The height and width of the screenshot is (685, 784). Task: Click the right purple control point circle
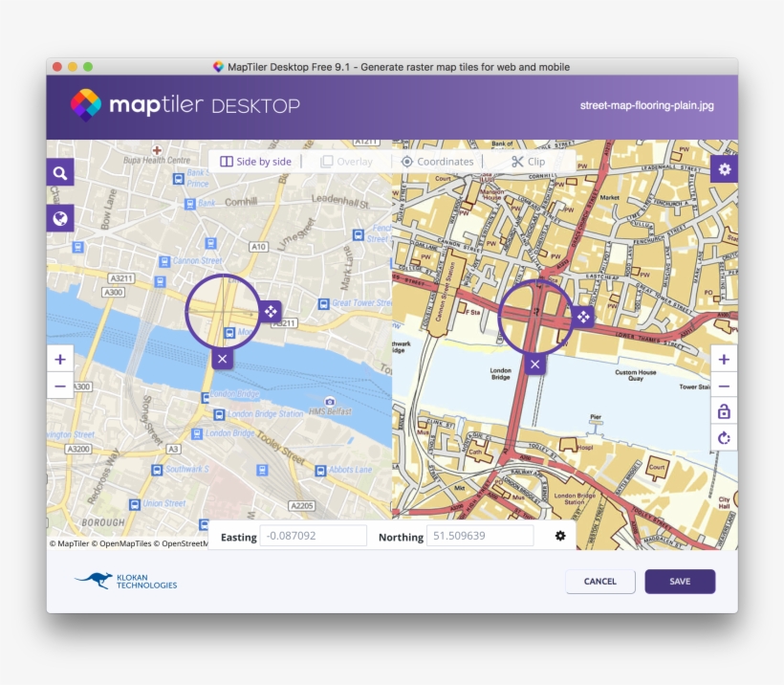535,317
